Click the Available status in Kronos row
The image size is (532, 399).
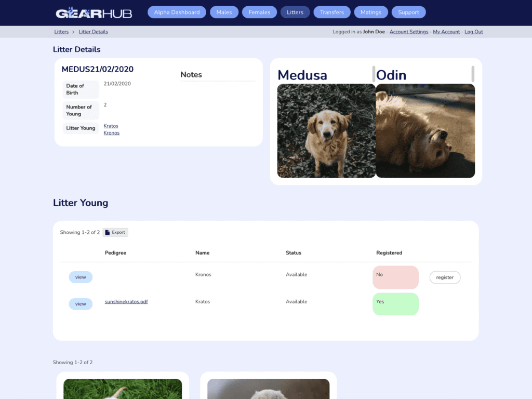[x=296, y=274]
